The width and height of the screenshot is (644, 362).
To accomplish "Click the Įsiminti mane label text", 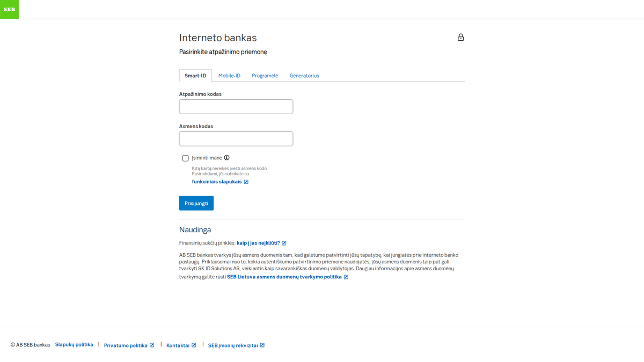I will pos(207,158).
